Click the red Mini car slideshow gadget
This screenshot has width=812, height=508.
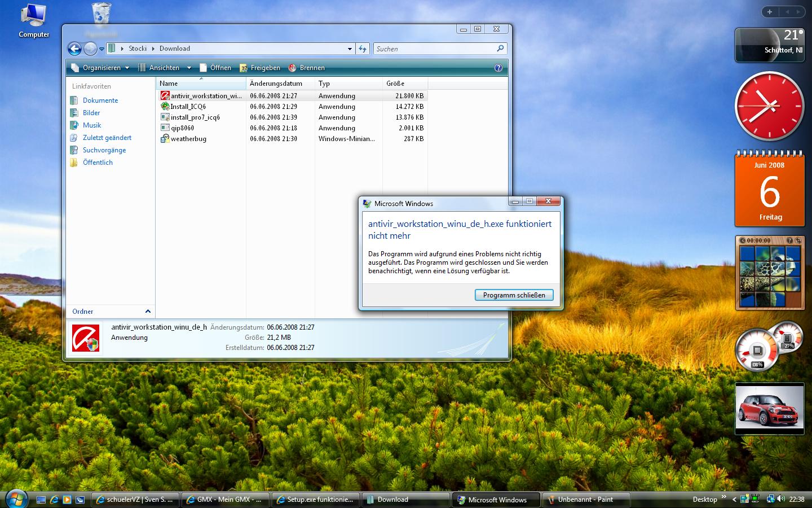point(770,409)
